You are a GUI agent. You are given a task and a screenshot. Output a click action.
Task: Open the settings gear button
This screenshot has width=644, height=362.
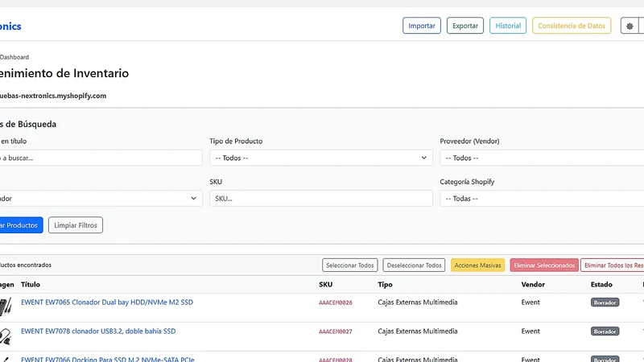[x=630, y=26]
